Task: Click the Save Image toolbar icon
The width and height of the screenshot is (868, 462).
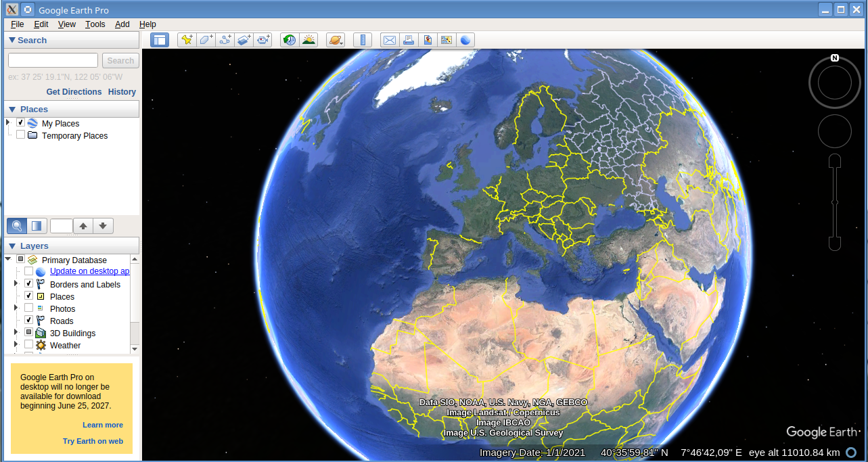Action: tap(428, 40)
